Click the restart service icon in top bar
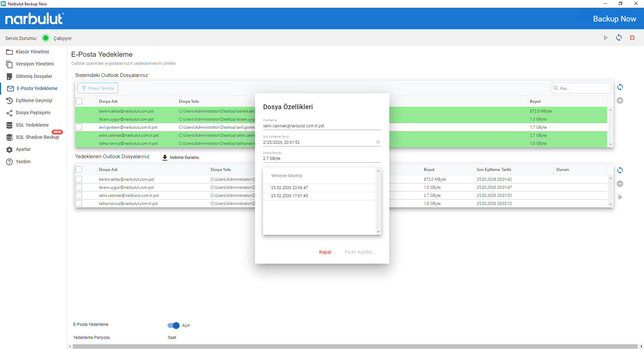Image resolution: width=644 pixels, height=349 pixels. pos(618,38)
